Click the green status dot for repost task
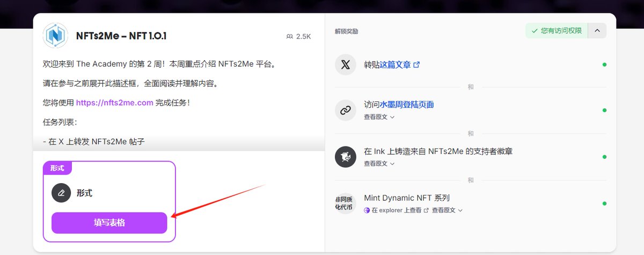This screenshot has width=644, height=255. pyautogui.click(x=604, y=64)
